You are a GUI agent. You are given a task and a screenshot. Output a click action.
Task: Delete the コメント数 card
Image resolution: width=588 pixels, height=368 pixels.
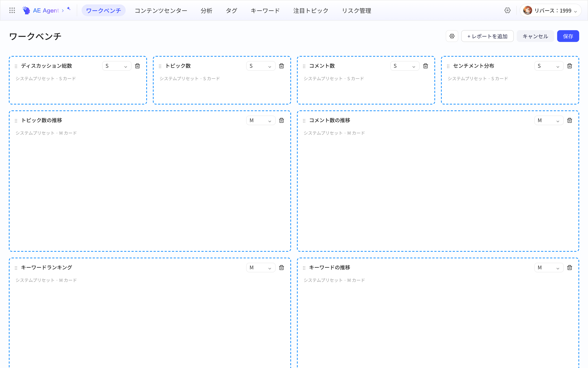coord(426,66)
